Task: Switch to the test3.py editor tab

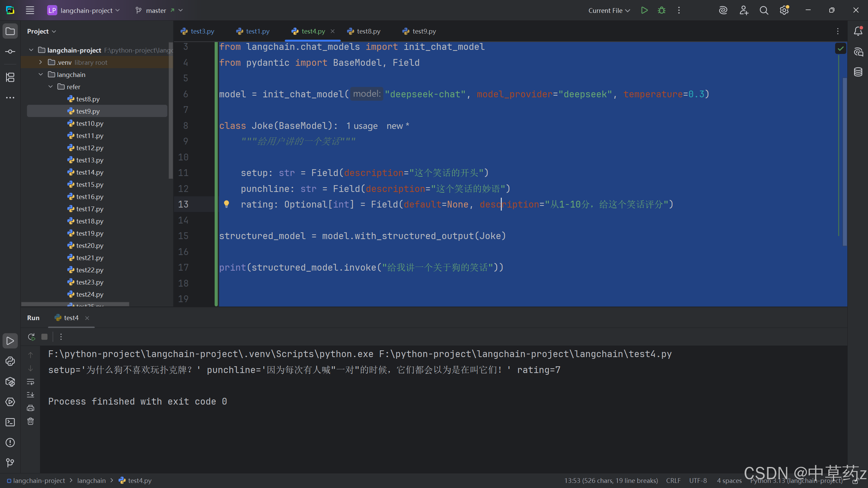Action: click(202, 31)
